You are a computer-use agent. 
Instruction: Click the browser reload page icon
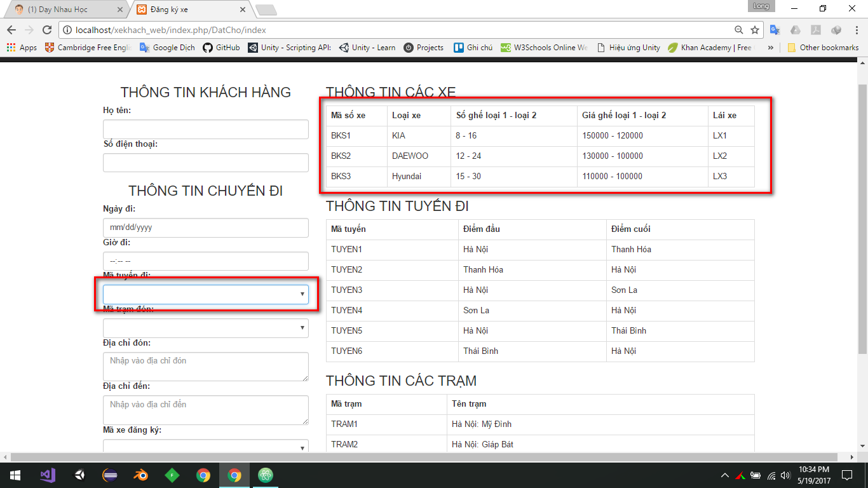pyautogui.click(x=46, y=30)
